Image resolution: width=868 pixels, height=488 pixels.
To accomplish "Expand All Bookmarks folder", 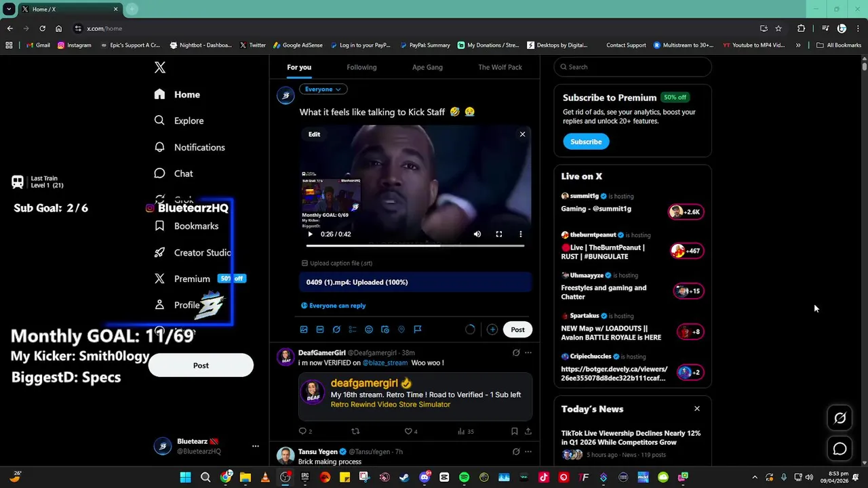I will tap(839, 45).
